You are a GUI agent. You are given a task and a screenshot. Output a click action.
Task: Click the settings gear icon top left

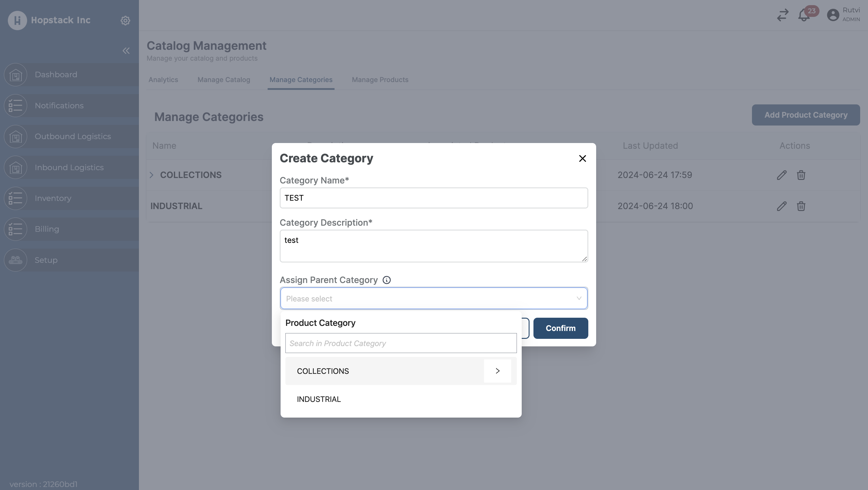pyautogui.click(x=125, y=20)
